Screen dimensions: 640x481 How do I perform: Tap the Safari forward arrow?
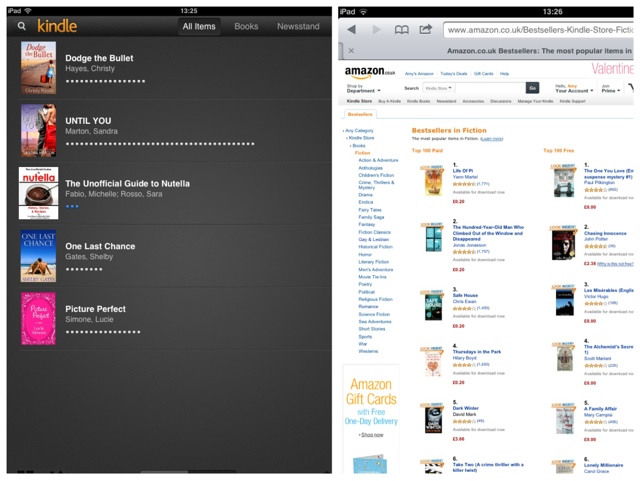(376, 29)
